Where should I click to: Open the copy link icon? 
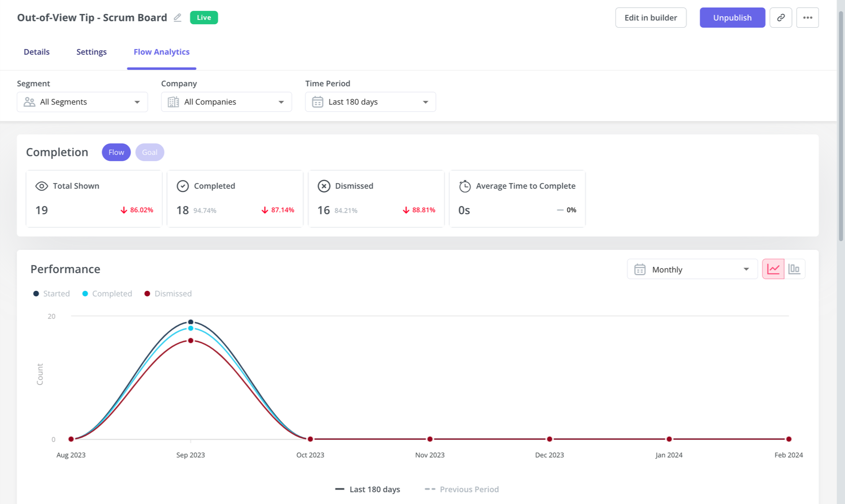coord(781,17)
